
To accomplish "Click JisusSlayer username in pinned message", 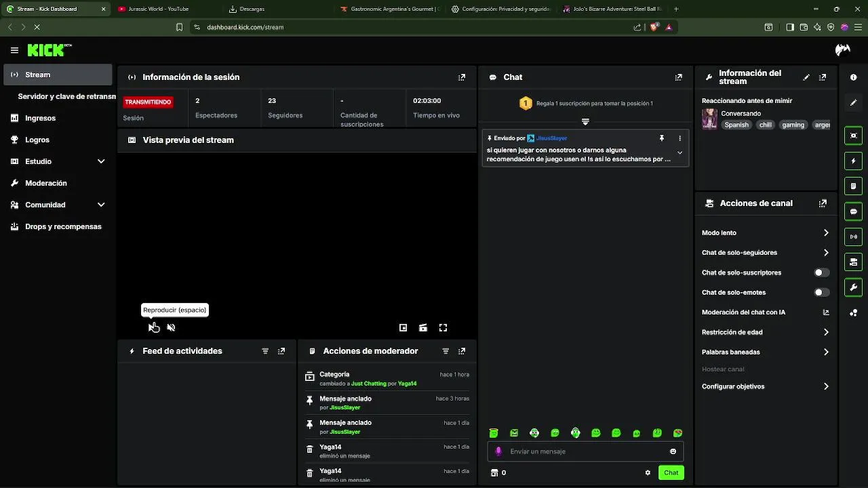I will 551,138.
